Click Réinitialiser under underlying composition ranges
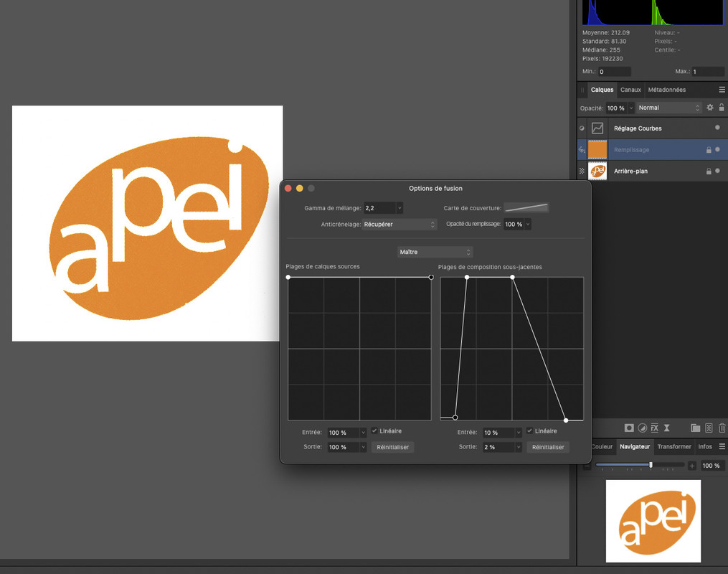The width and height of the screenshot is (728, 574). coord(548,447)
